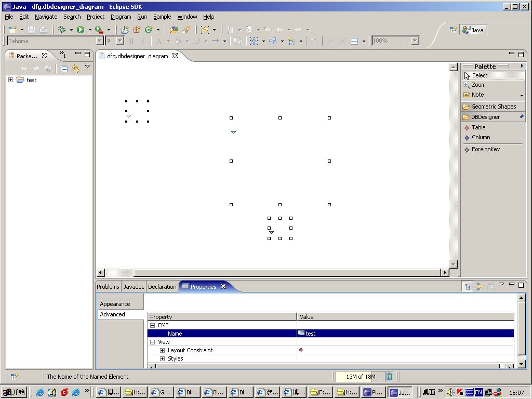The height and width of the screenshot is (399, 532).
Task: Toggle Show Categories in Properties view
Action: coord(468,287)
